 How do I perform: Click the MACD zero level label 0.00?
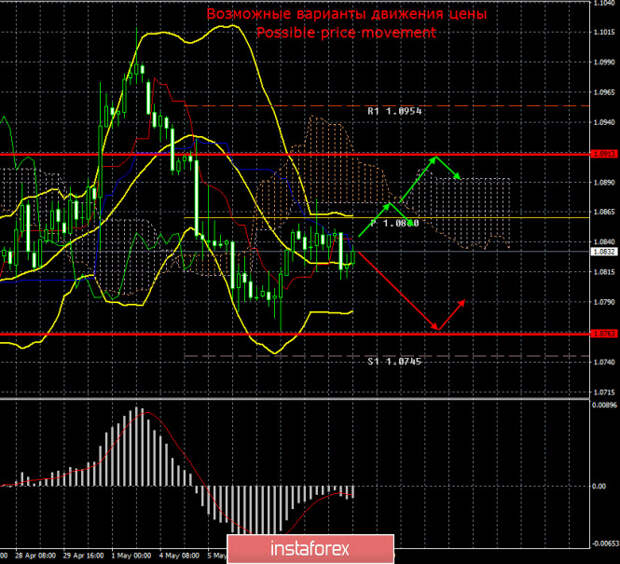tap(599, 486)
